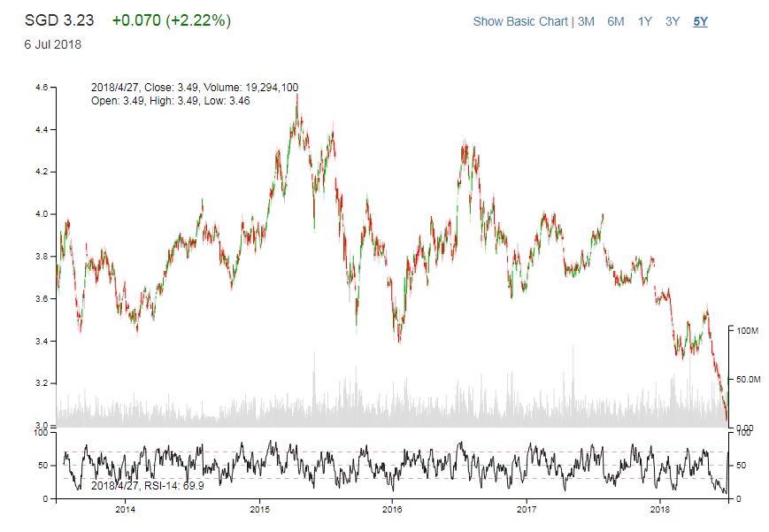
Task: Select the 1Y timeframe option
Action: [643, 20]
